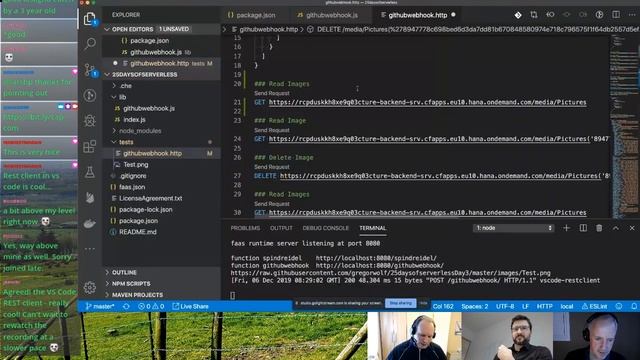Open errors and warnings status item
Screen dimensions: 640x360
(151, 306)
